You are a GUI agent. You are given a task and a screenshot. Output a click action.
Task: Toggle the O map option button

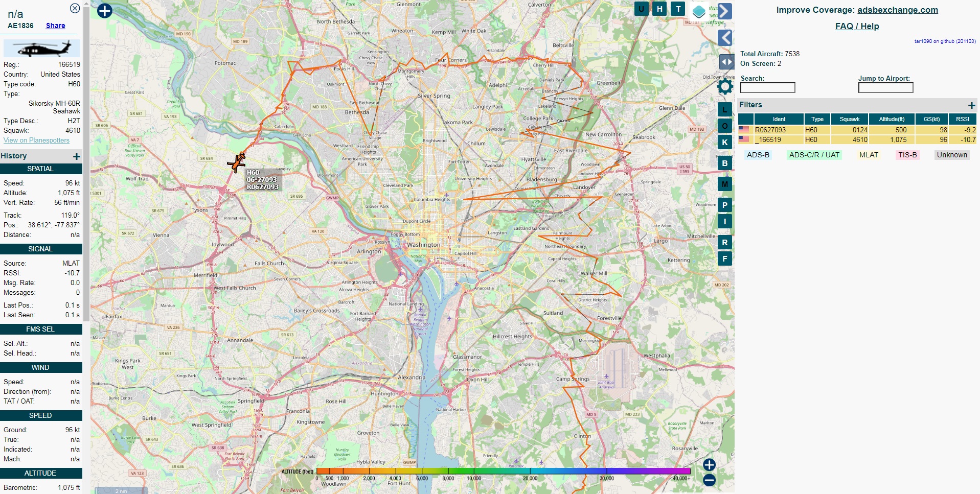[x=724, y=126]
